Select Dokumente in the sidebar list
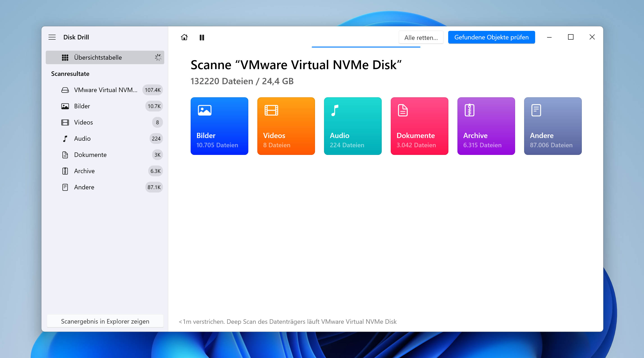The height and width of the screenshot is (358, 644). 105,155
